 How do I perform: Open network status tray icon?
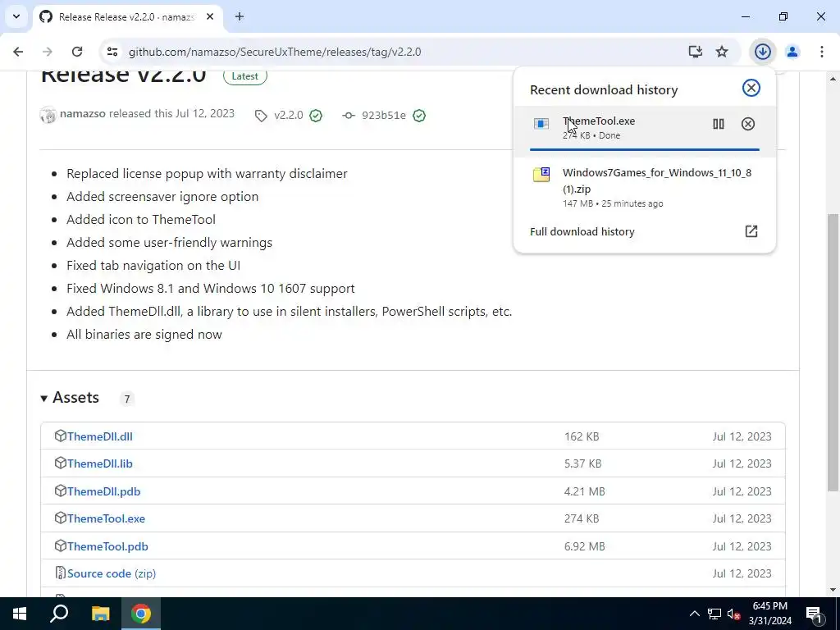tap(714, 614)
